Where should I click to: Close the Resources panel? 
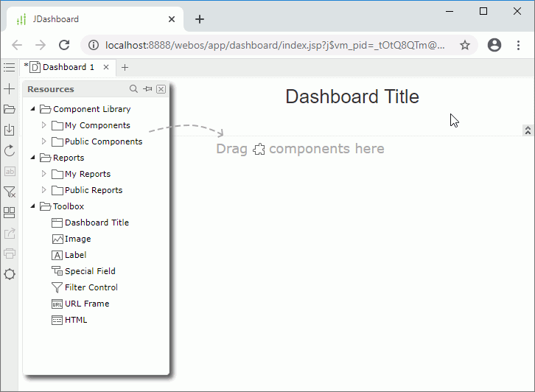(x=161, y=89)
